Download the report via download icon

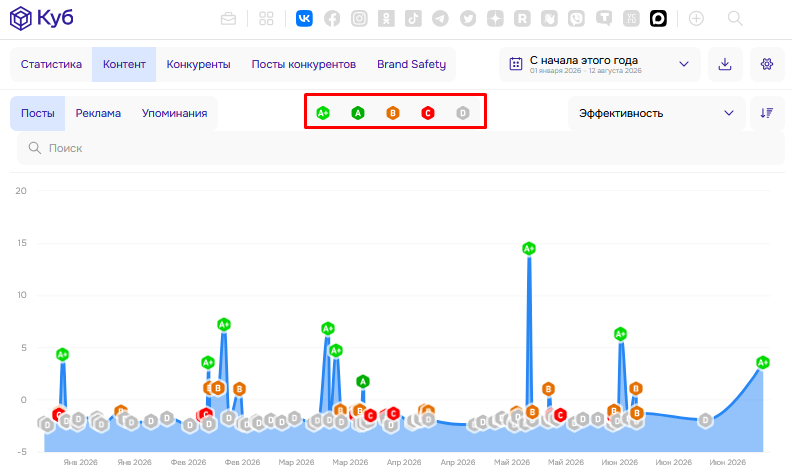point(725,64)
